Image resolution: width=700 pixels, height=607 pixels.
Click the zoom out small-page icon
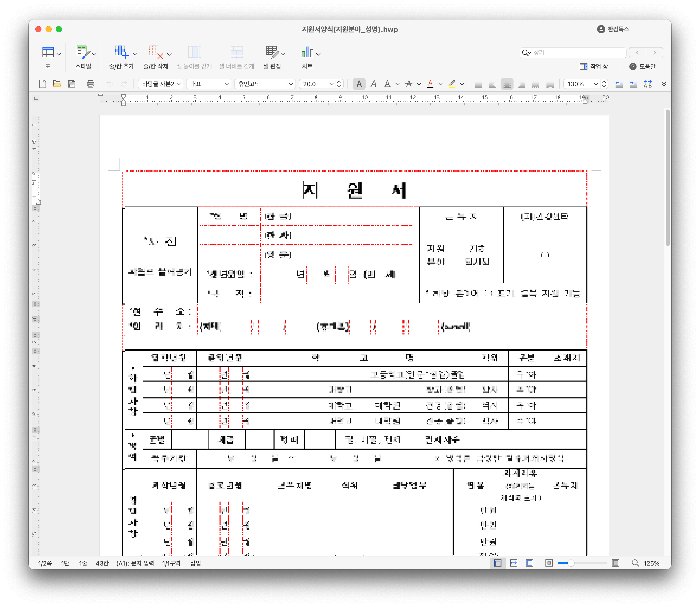pos(549,563)
